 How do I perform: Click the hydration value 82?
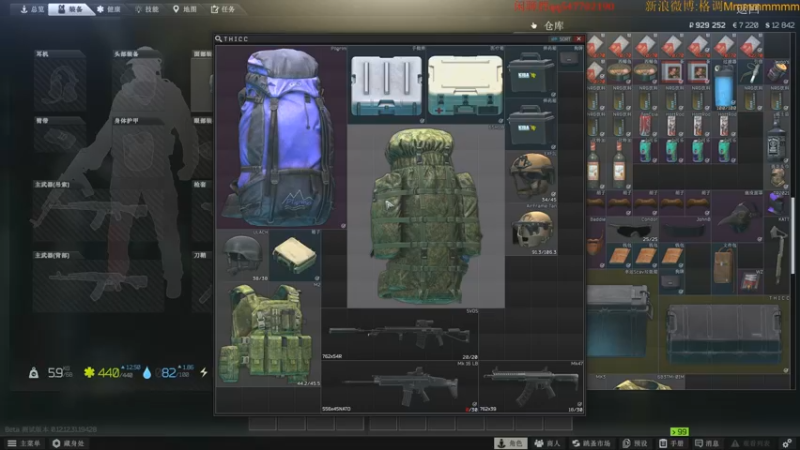click(x=168, y=373)
